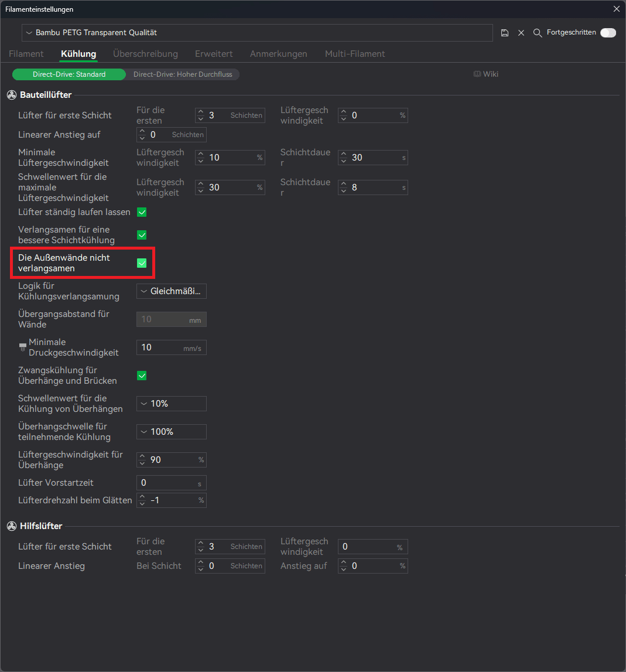Open Logik für Kühlungsverlangsamung dropdown
Viewport: 626px width, 672px height.
[x=172, y=291]
